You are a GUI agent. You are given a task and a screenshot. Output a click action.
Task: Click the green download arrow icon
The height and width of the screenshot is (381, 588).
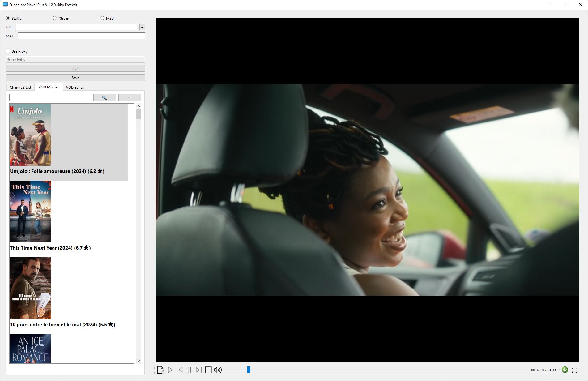click(565, 370)
